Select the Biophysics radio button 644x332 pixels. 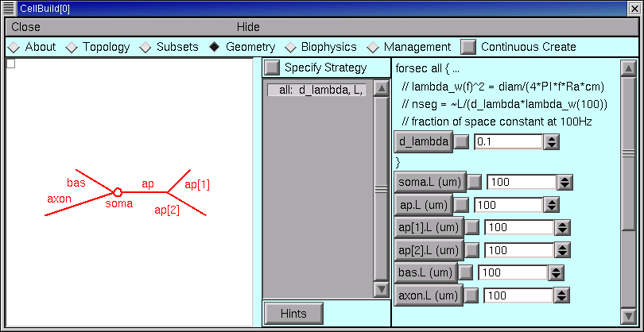291,47
